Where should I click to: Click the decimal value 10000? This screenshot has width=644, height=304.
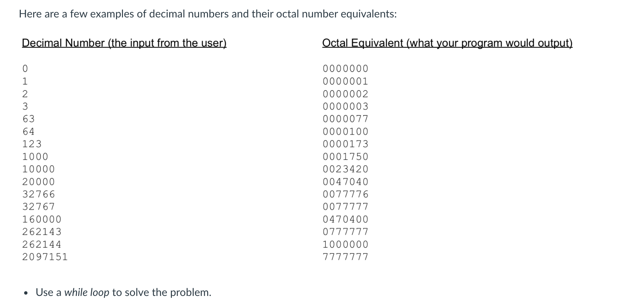click(x=38, y=169)
